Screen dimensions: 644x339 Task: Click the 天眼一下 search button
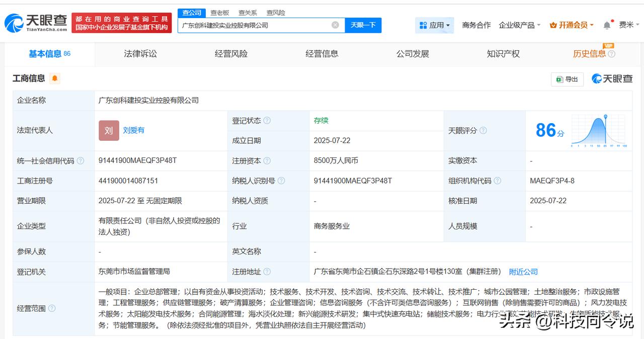click(363, 25)
